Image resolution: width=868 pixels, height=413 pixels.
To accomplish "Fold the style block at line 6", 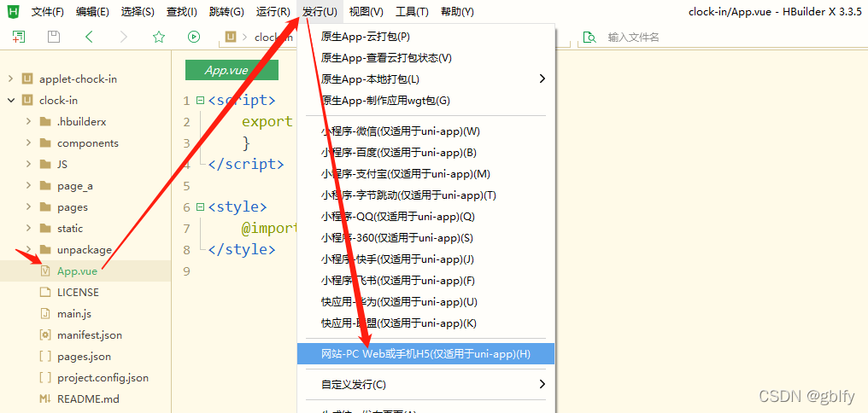I will click(x=201, y=207).
